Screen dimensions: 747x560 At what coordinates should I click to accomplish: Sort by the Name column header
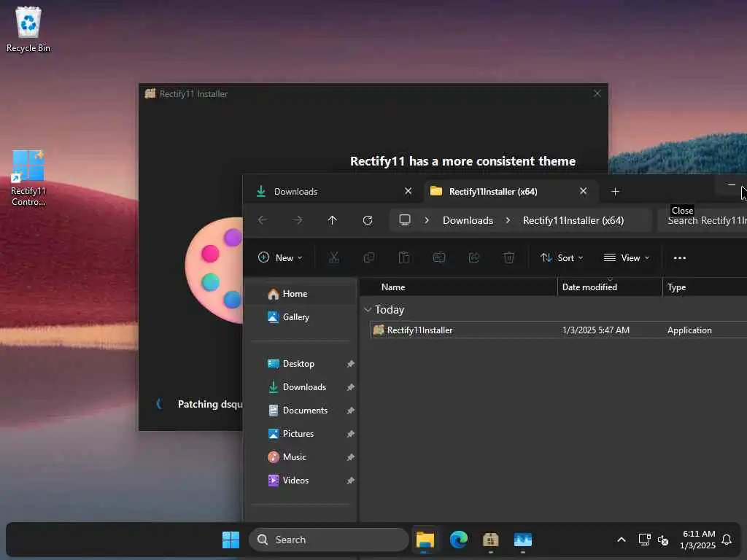pyautogui.click(x=459, y=287)
